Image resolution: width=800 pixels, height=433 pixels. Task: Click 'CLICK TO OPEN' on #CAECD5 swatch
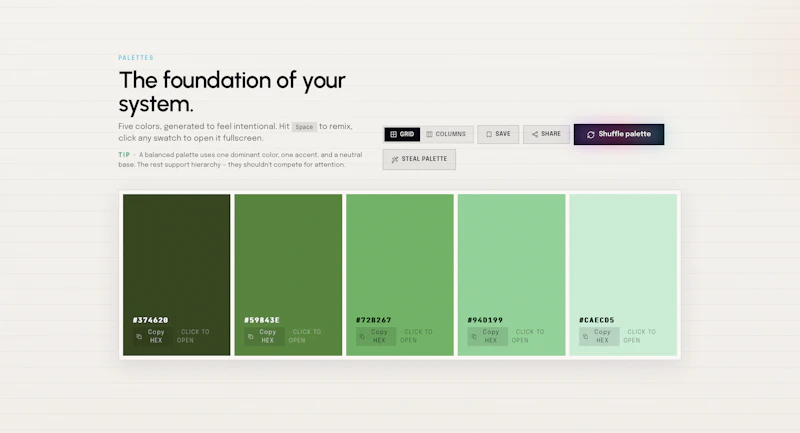pyautogui.click(x=639, y=336)
